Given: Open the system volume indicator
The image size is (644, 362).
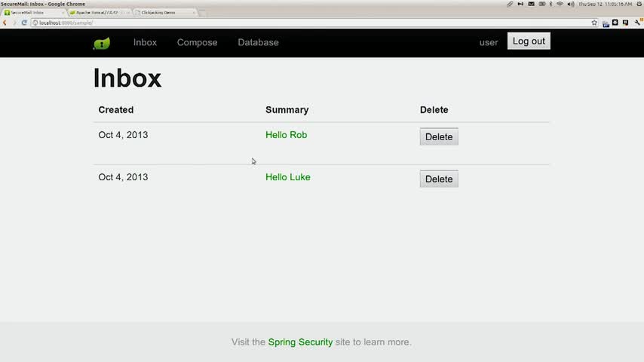Looking at the screenshot, I should (x=570, y=4).
